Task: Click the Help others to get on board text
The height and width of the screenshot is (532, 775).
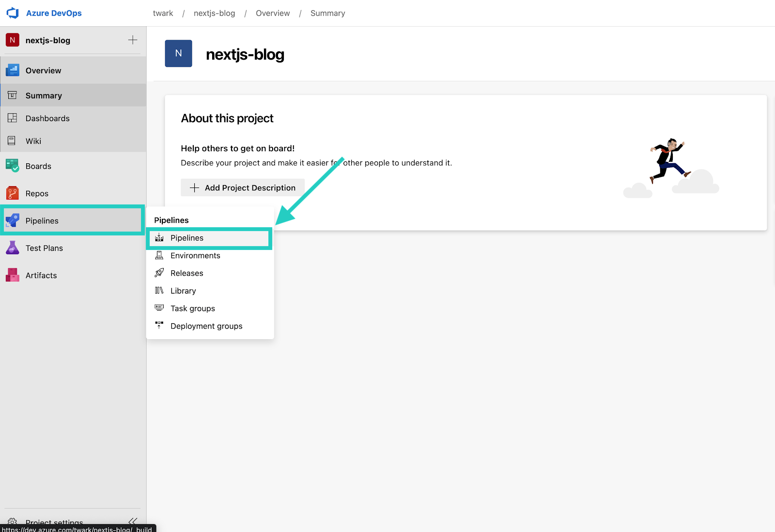Action: 237,148
